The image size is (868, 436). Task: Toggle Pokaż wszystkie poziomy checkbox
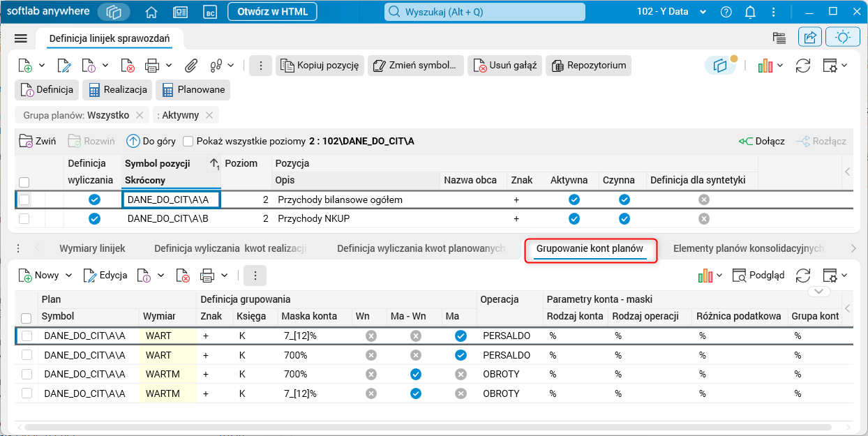188,142
